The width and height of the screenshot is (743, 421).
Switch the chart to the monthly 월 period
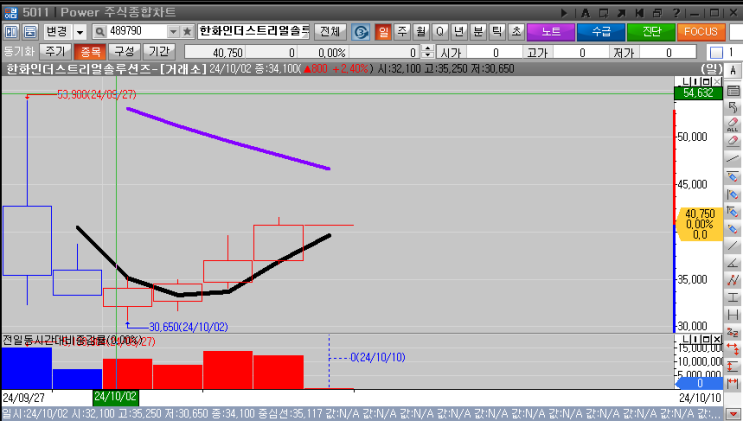click(x=421, y=32)
